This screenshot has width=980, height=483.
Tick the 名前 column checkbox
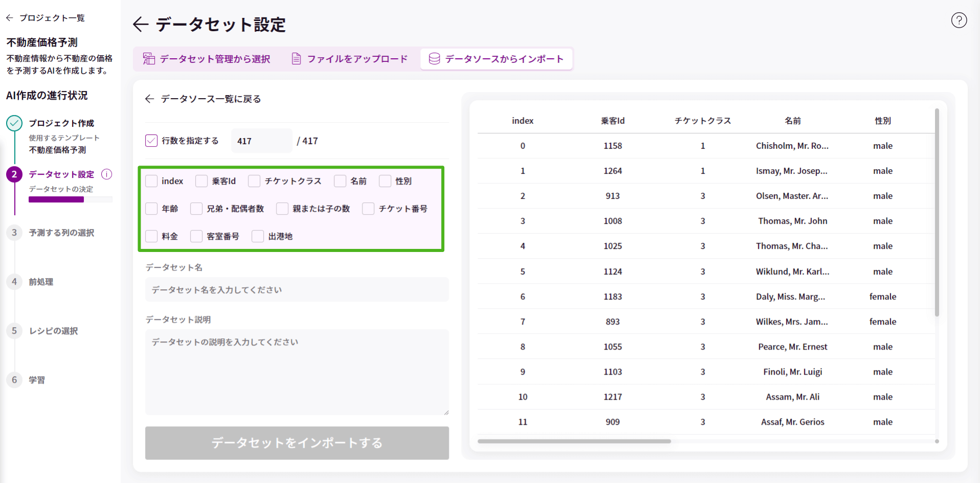click(340, 181)
